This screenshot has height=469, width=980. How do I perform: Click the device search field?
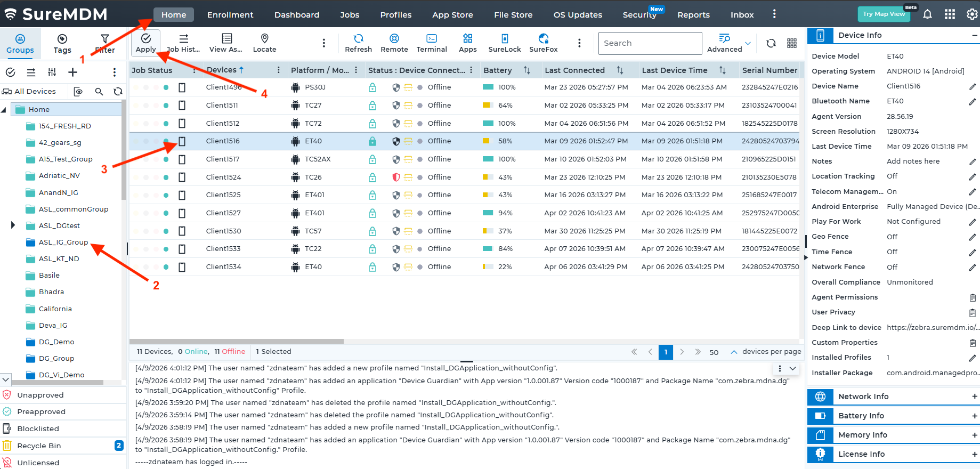coord(650,43)
